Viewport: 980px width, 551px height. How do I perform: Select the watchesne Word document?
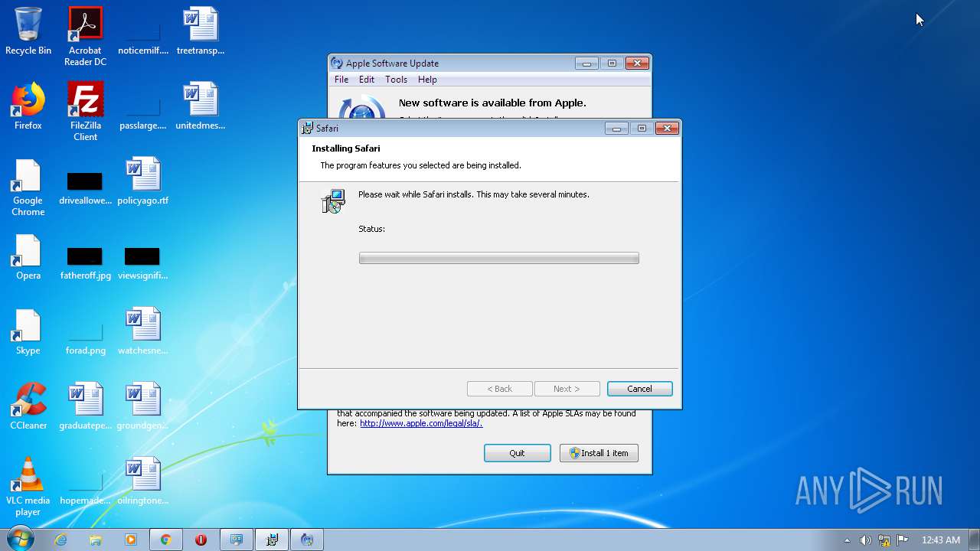click(x=142, y=331)
